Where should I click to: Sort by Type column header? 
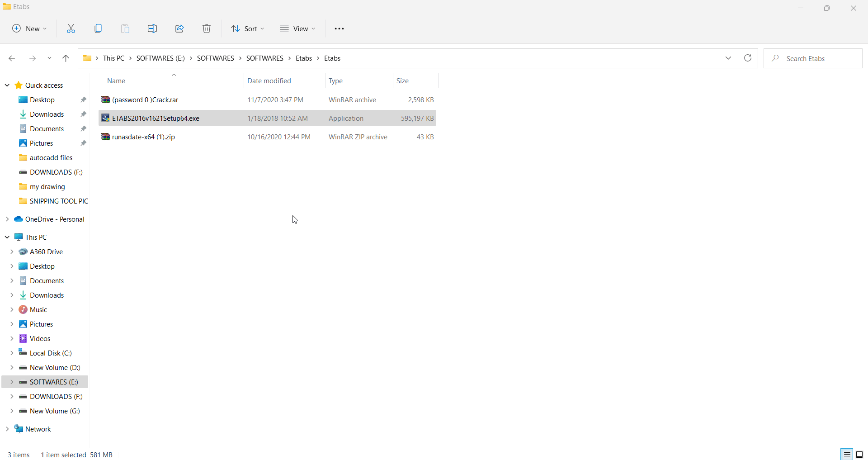point(335,81)
